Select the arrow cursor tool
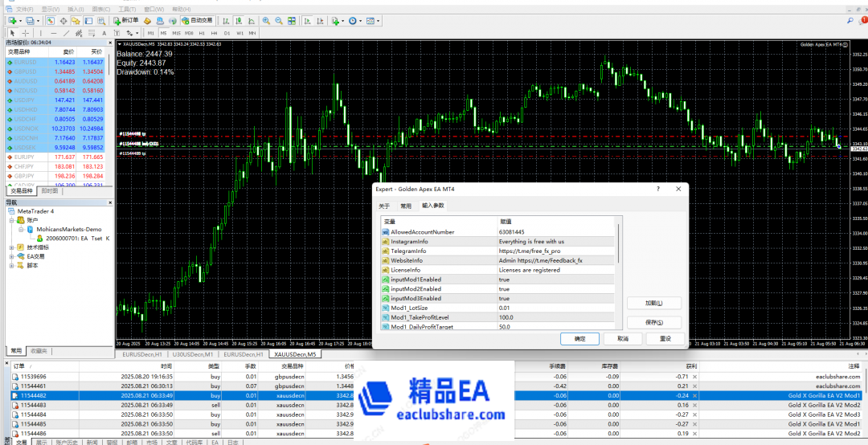Viewport: 868px width, 445px height. point(12,33)
